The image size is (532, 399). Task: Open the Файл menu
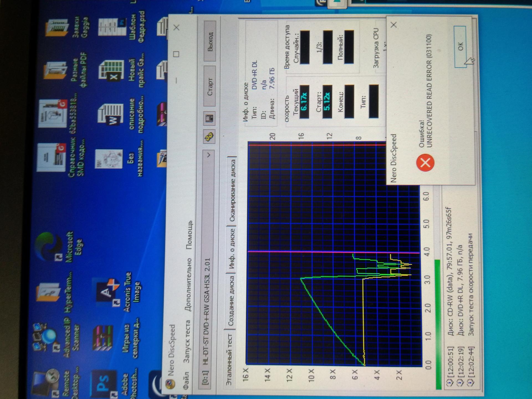186,380
